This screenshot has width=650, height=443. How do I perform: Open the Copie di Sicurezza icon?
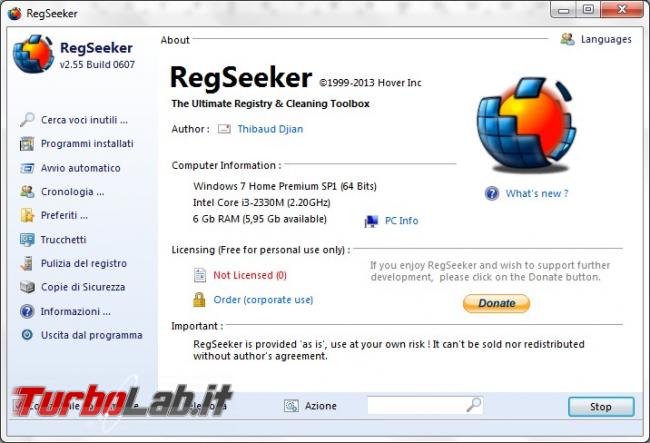tap(27, 287)
